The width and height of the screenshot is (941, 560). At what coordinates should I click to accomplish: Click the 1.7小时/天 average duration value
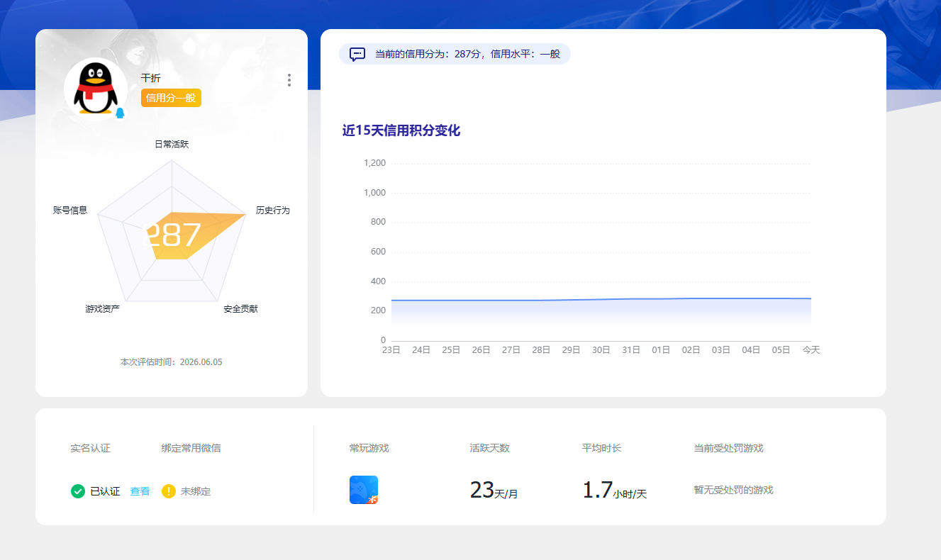614,490
